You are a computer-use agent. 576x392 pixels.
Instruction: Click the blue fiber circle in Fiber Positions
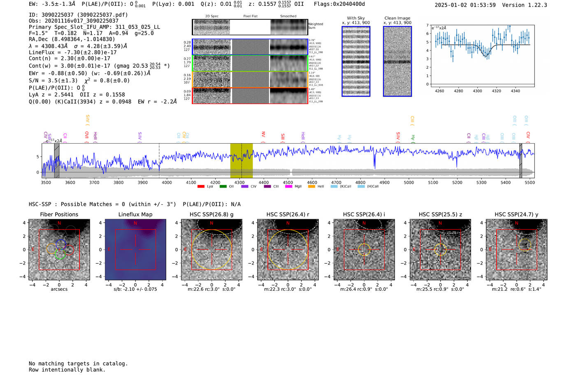tap(61, 244)
